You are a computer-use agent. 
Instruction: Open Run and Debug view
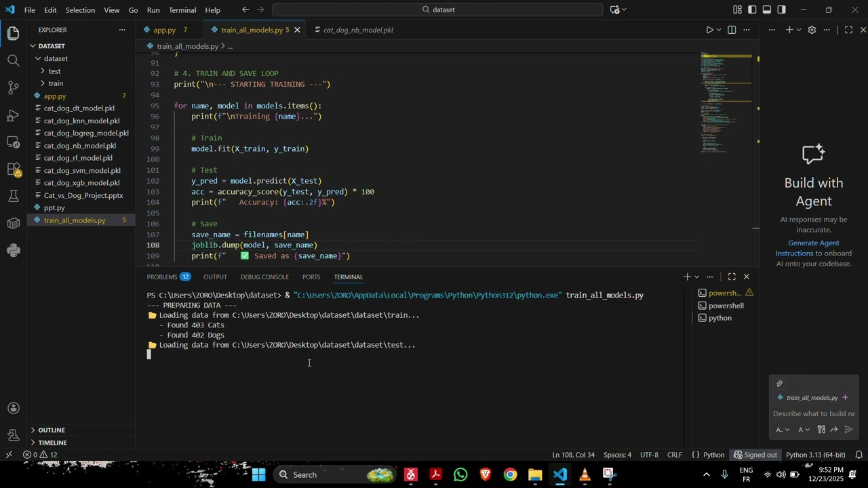click(13, 115)
